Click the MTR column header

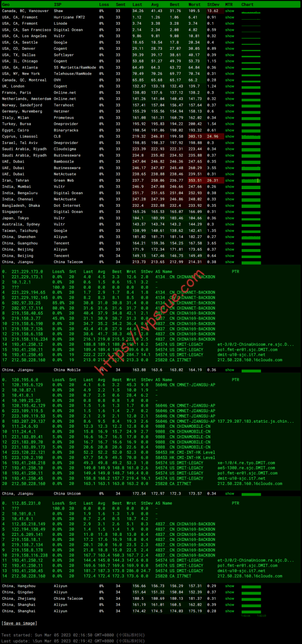pyautogui.click(x=229, y=4)
